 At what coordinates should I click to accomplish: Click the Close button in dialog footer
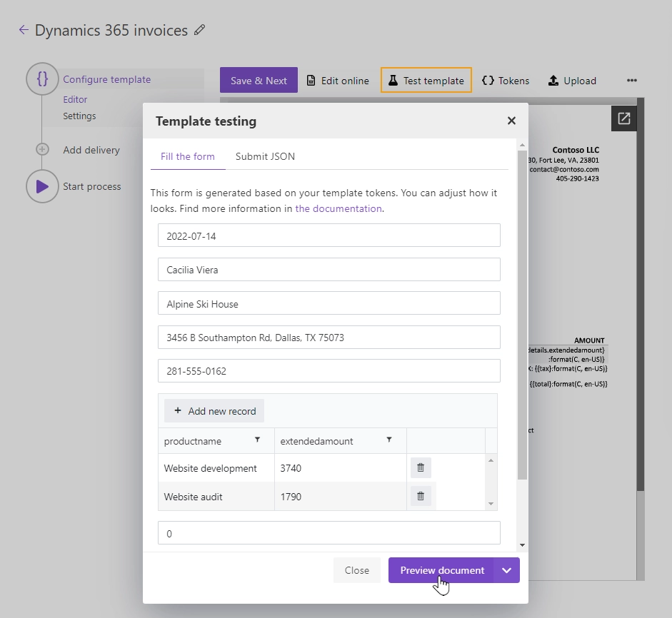click(x=356, y=570)
